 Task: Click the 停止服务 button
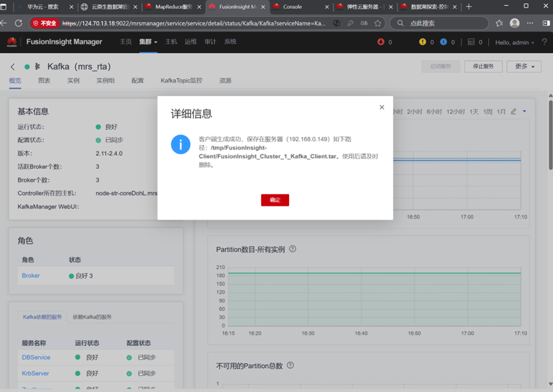tap(483, 67)
